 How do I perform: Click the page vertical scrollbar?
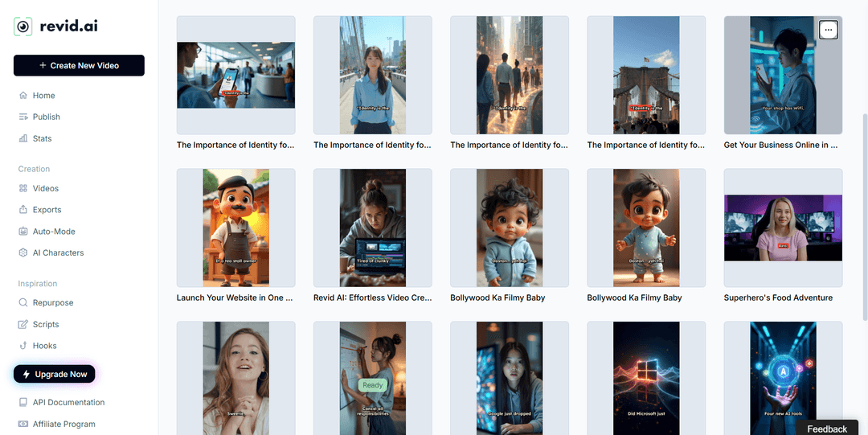coord(866,216)
